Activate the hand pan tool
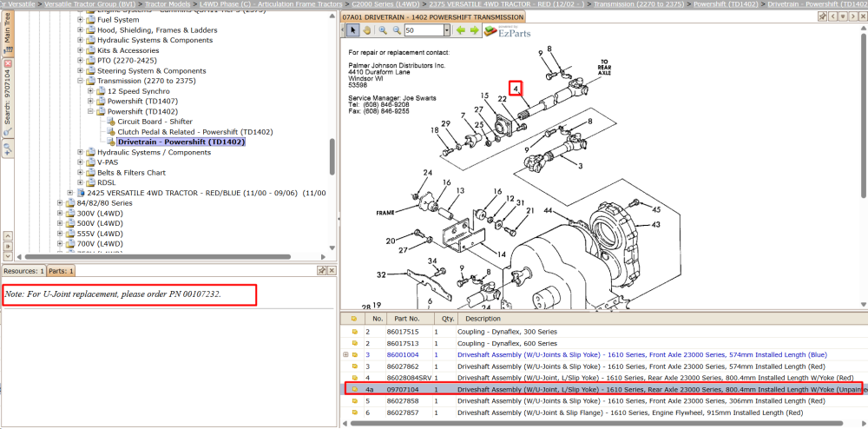This screenshot has width=868, height=429. 366,30
